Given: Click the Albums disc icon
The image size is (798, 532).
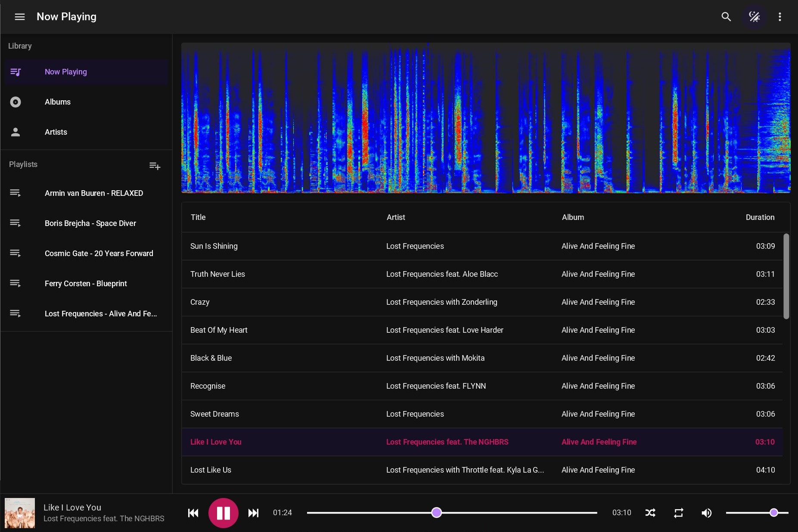Looking at the screenshot, I should coord(16,102).
